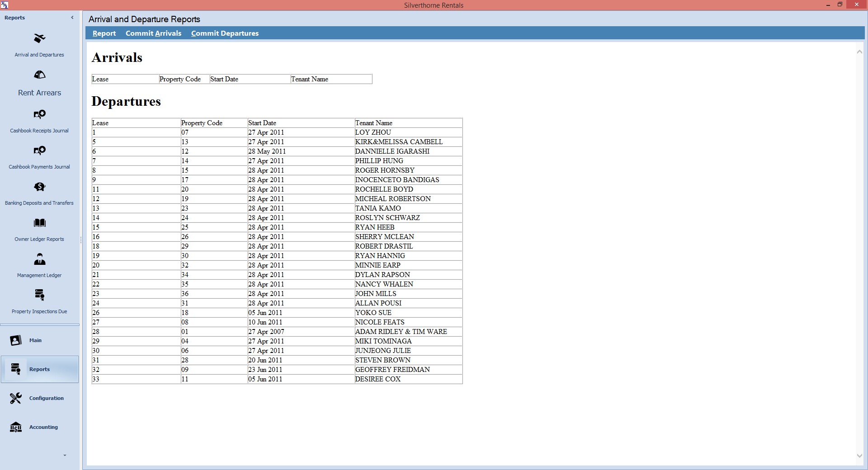Select the Rent Arrears report icon
Viewport: 868px width, 470px height.
39,75
